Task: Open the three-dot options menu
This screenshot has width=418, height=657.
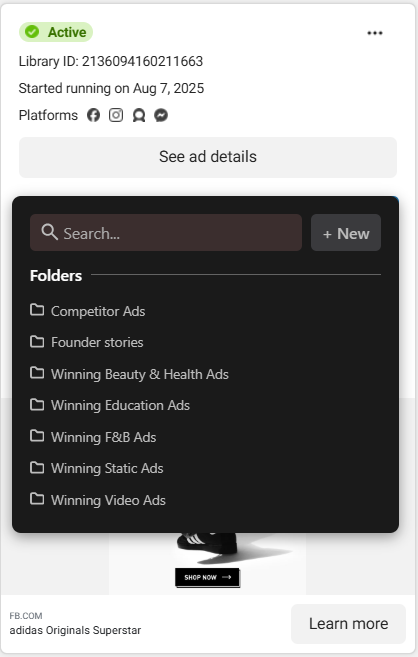Action: point(374,33)
